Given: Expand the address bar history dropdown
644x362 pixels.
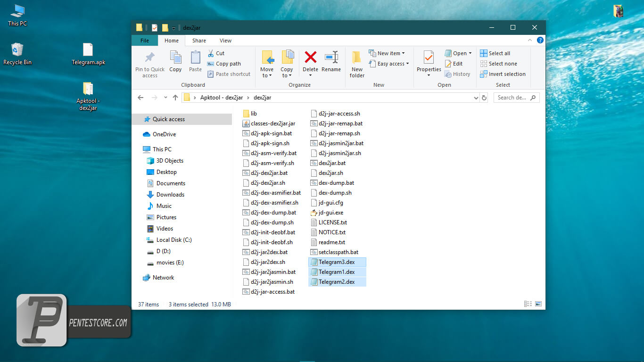Looking at the screenshot, I should 476,98.
